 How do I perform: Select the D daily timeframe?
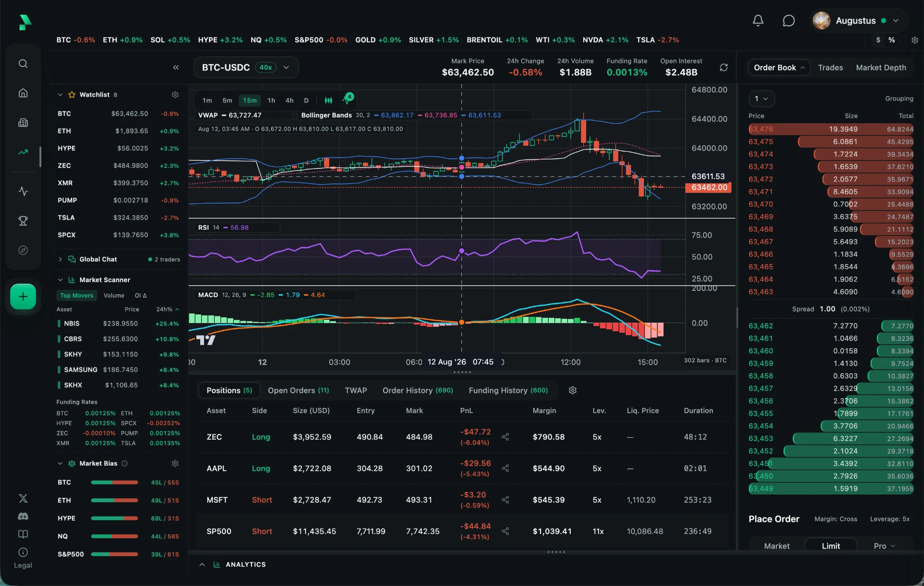pos(306,100)
